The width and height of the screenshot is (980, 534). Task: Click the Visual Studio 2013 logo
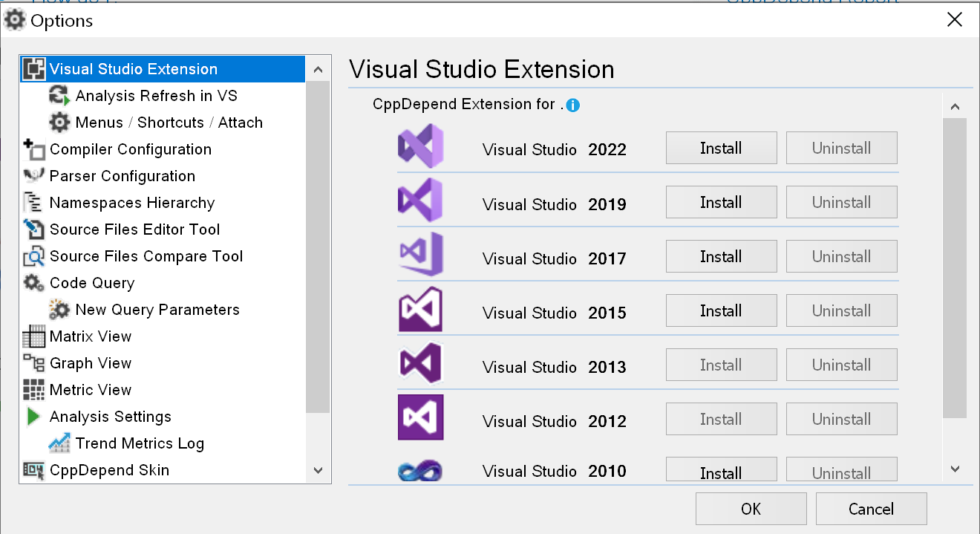420,363
